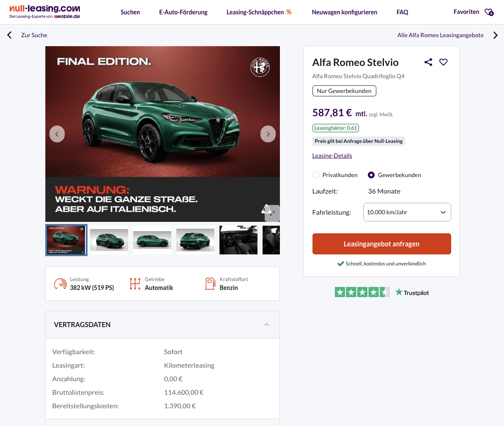Open the Leasing-Details link
The width and height of the screenshot is (504, 426).
[x=332, y=156]
